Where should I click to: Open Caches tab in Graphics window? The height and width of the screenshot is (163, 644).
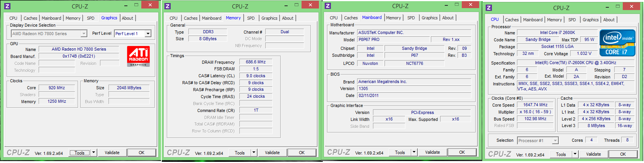[x=31, y=18]
